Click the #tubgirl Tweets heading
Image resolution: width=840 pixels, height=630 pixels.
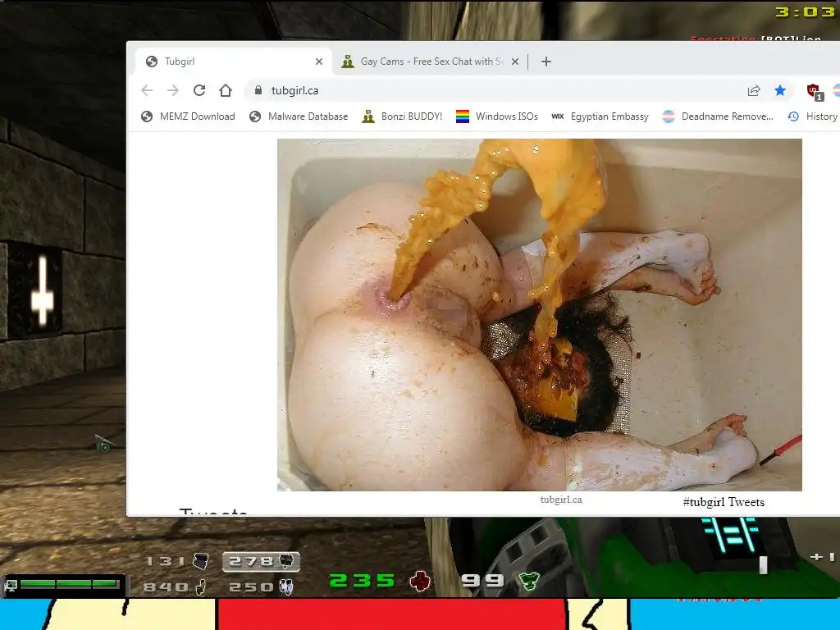coord(724,502)
